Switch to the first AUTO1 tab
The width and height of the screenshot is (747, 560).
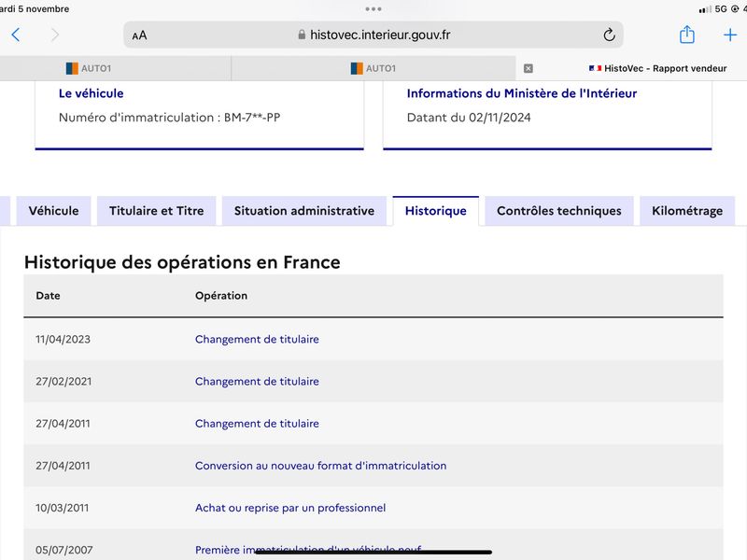(89, 68)
